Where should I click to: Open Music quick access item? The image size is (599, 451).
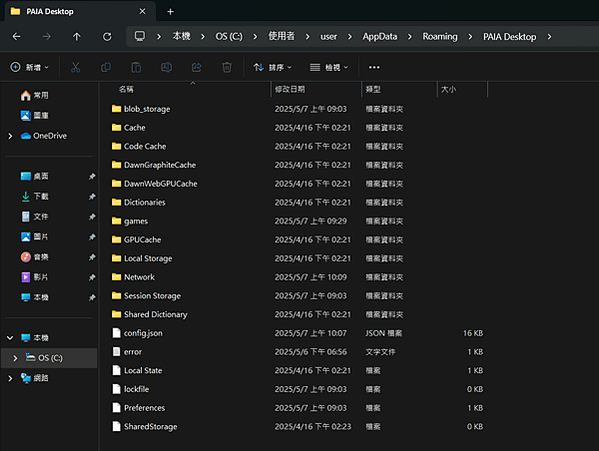tap(35, 257)
